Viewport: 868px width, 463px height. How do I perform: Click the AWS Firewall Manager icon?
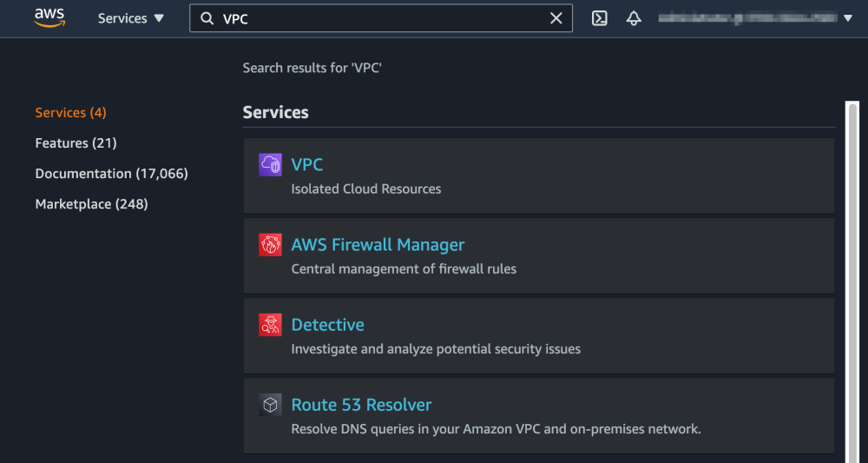coord(270,245)
